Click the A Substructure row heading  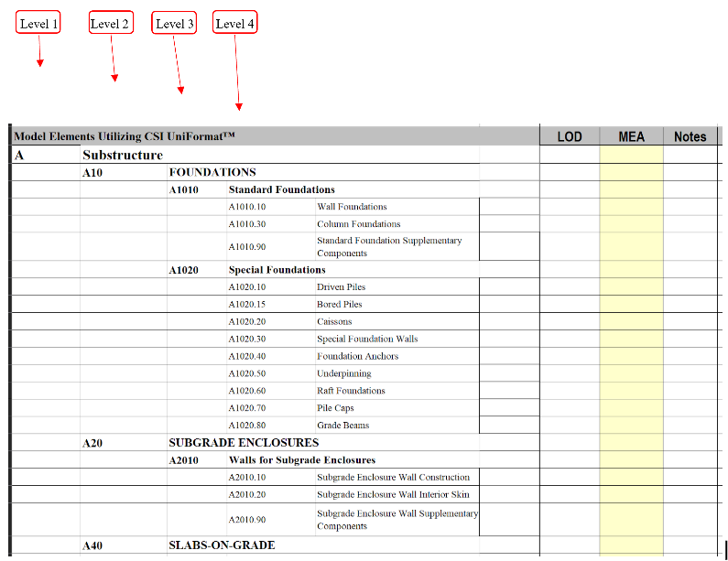[x=123, y=155]
